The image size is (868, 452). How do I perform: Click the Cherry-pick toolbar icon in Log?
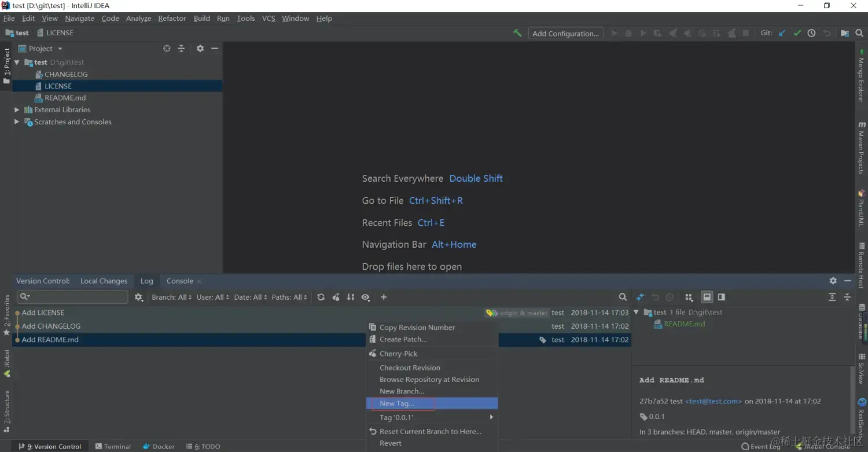tap(336, 297)
